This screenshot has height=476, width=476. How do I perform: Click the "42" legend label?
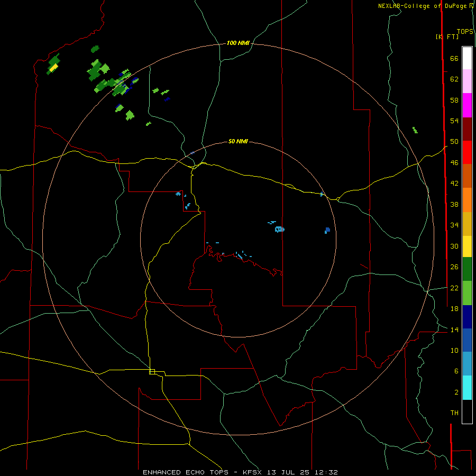(x=454, y=184)
